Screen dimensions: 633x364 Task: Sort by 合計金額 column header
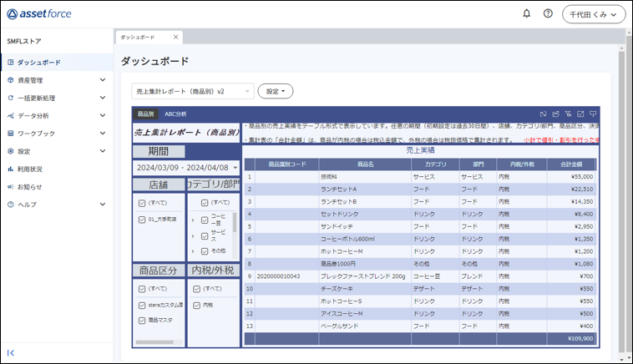(571, 164)
